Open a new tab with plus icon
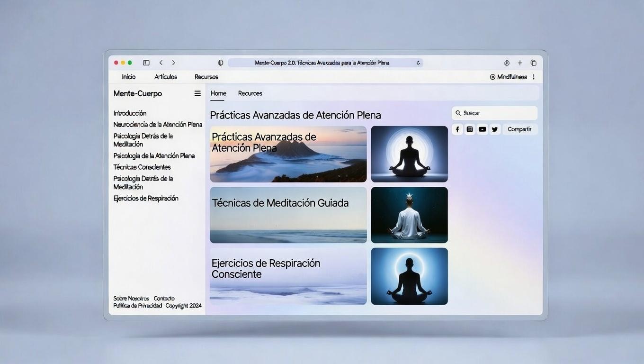The image size is (644, 364). (x=520, y=63)
